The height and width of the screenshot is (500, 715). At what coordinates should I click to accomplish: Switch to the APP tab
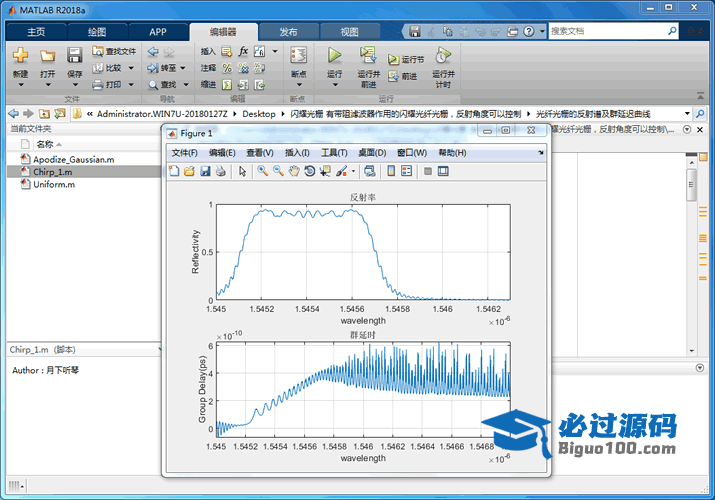[x=158, y=32]
